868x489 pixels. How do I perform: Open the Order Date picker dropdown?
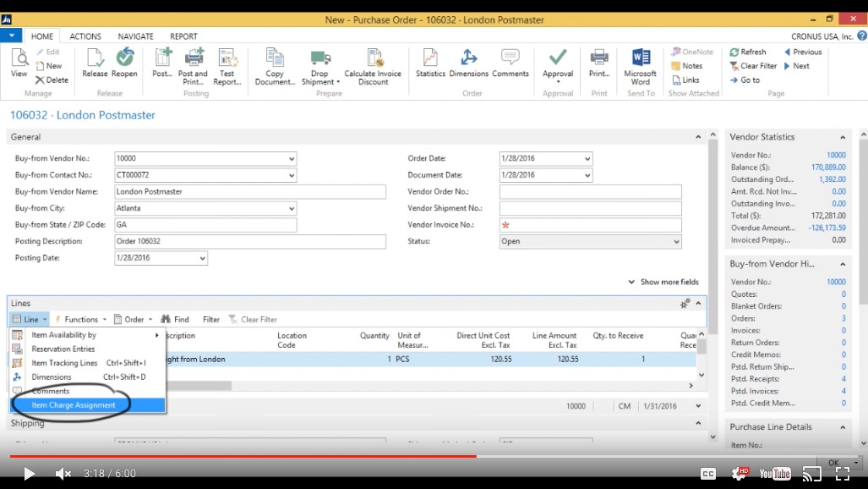587,158
